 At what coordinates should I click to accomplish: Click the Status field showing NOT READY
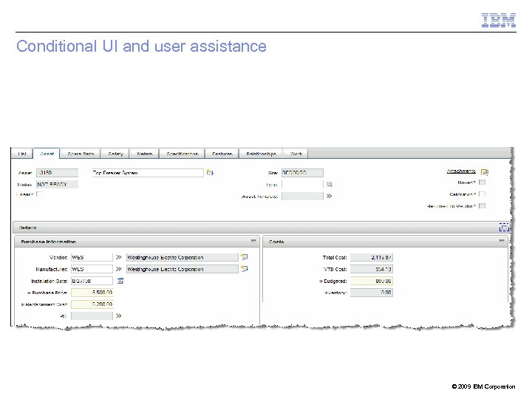pyautogui.click(x=57, y=185)
